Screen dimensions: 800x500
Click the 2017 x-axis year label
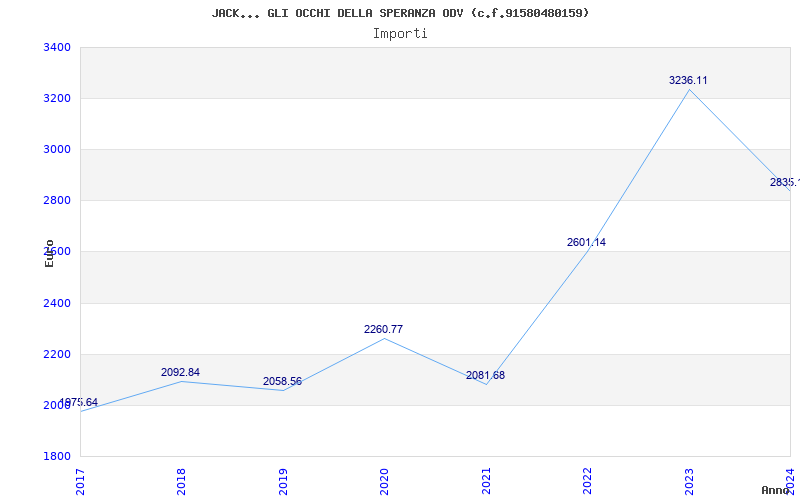click(80, 482)
